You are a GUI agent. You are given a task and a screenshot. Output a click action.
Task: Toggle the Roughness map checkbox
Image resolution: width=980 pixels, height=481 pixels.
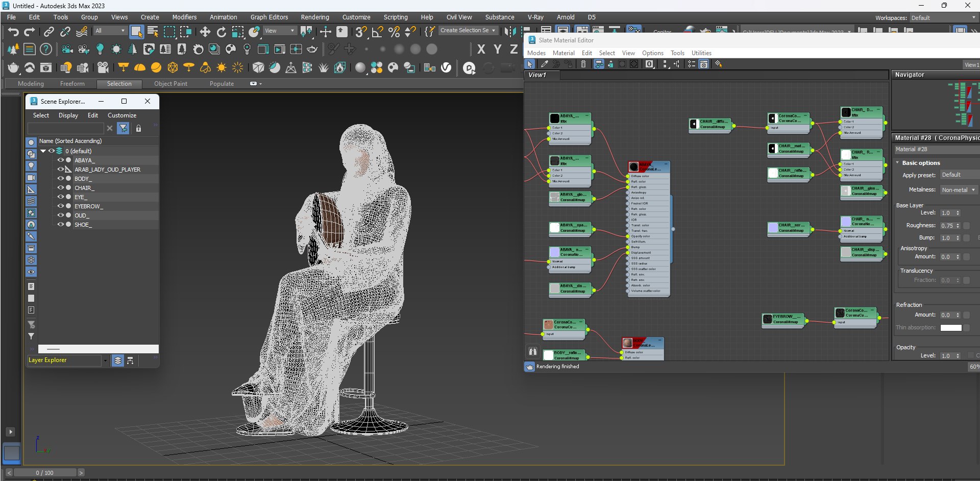coord(966,225)
